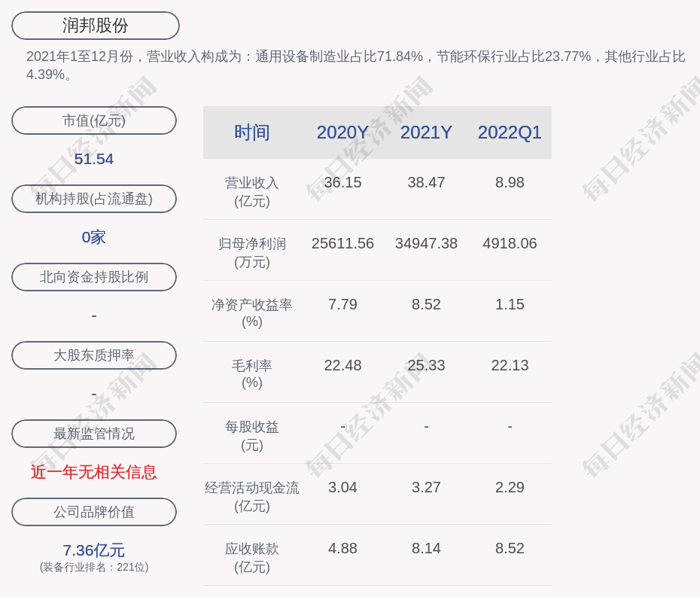
Task: Select net profit 34947.38
Action: tap(426, 243)
